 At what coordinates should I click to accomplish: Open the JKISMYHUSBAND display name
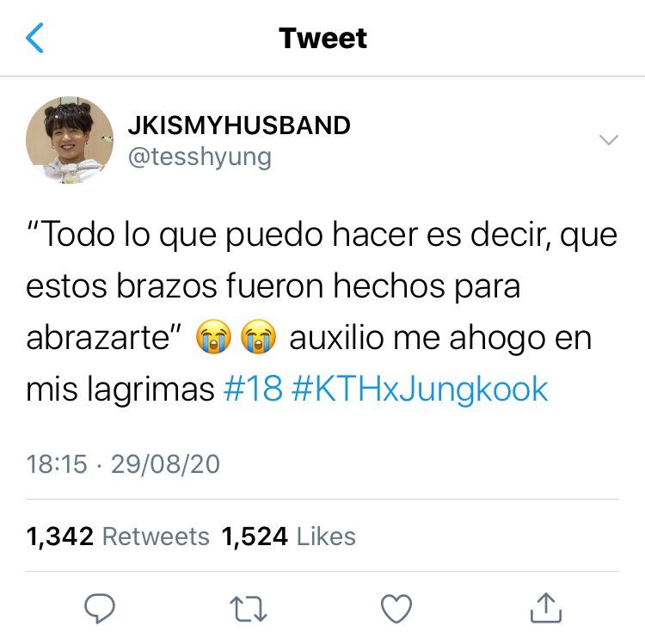pos(239,125)
